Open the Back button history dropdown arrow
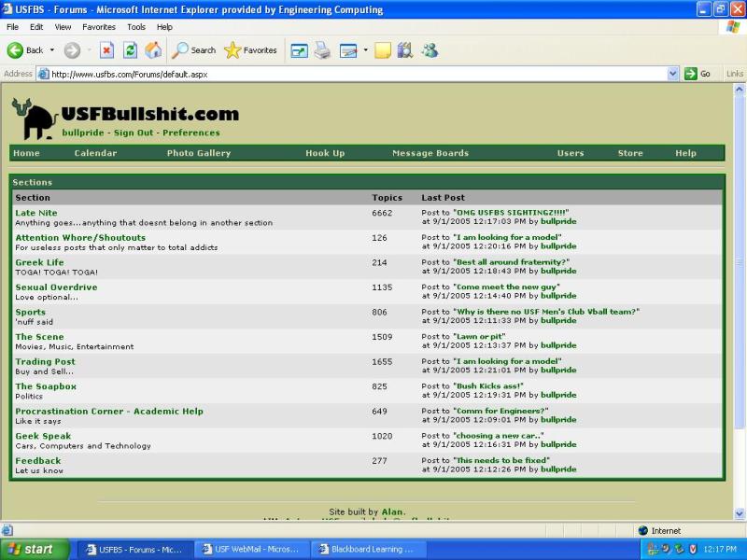Viewport: 747px width, 560px height. [x=52, y=50]
